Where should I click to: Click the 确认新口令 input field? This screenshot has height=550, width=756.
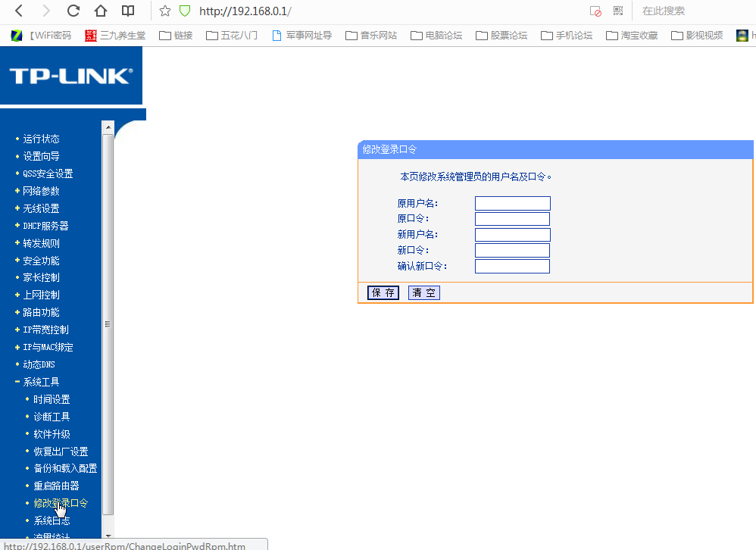(x=512, y=266)
